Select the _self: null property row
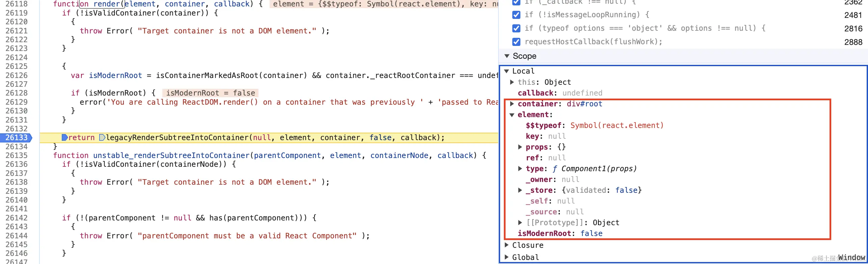This screenshot has width=868, height=264. pyautogui.click(x=550, y=201)
